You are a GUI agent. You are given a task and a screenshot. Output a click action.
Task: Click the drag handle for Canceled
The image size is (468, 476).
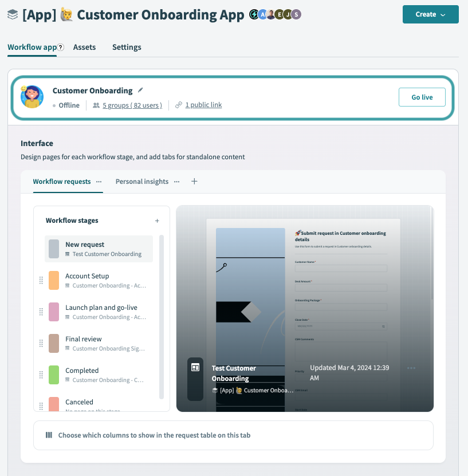coord(41,406)
